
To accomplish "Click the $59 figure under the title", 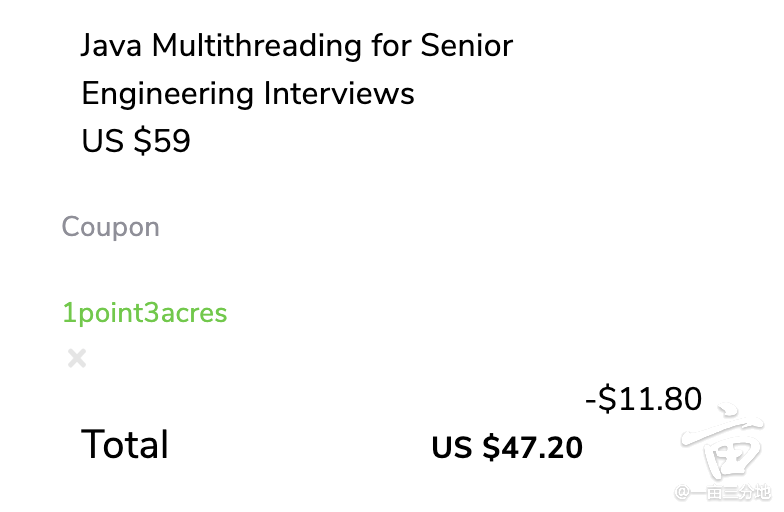I will click(x=162, y=140).
